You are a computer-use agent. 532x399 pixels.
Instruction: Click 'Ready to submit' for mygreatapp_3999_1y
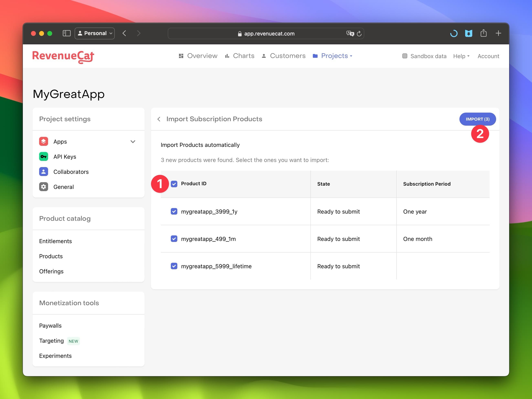[338, 212]
